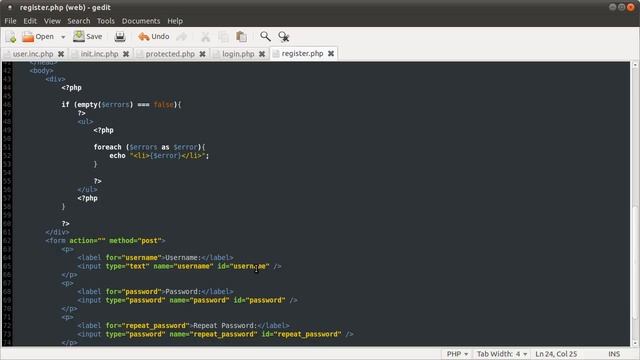Open the File menu
This screenshot has width=640, height=360.
coord(10,21)
